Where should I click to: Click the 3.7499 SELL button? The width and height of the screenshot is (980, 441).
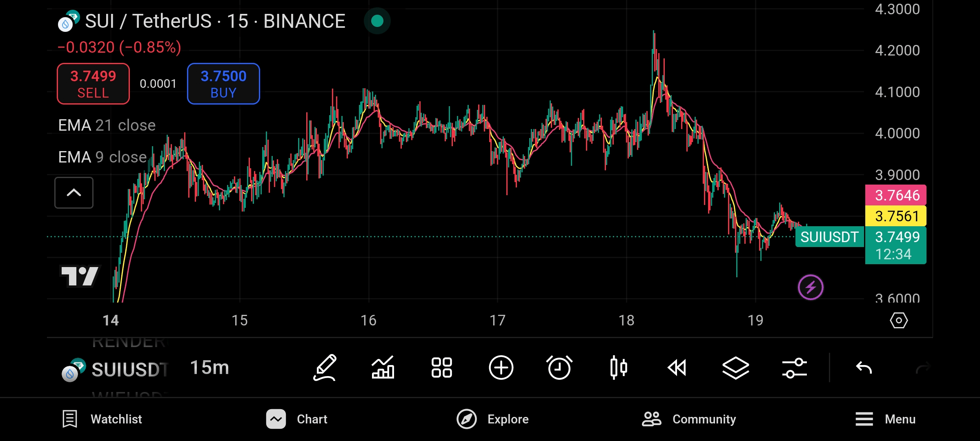click(x=94, y=84)
